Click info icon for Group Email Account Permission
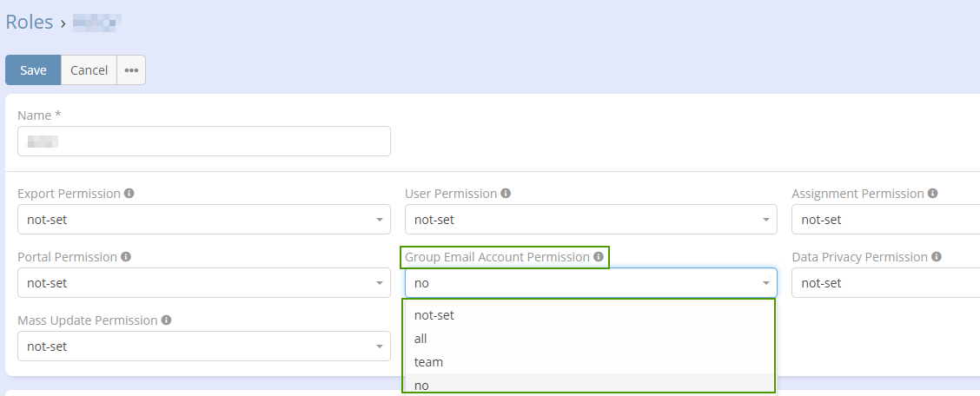The width and height of the screenshot is (980, 396). point(599,257)
